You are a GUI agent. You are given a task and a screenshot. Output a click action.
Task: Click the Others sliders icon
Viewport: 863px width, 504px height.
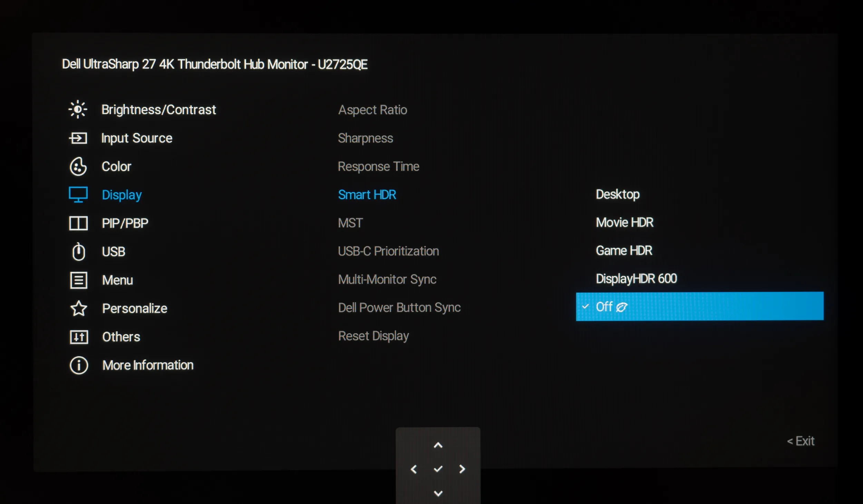[x=79, y=337]
